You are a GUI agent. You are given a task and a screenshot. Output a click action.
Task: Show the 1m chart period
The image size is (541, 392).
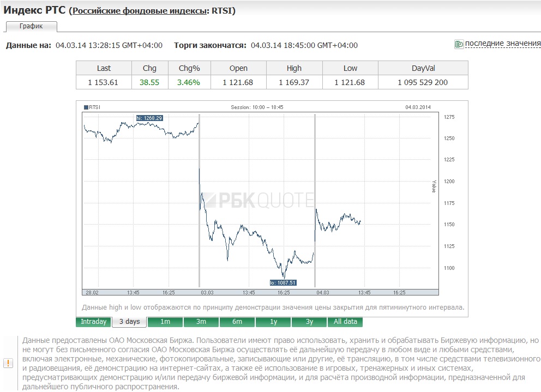pyautogui.click(x=165, y=322)
